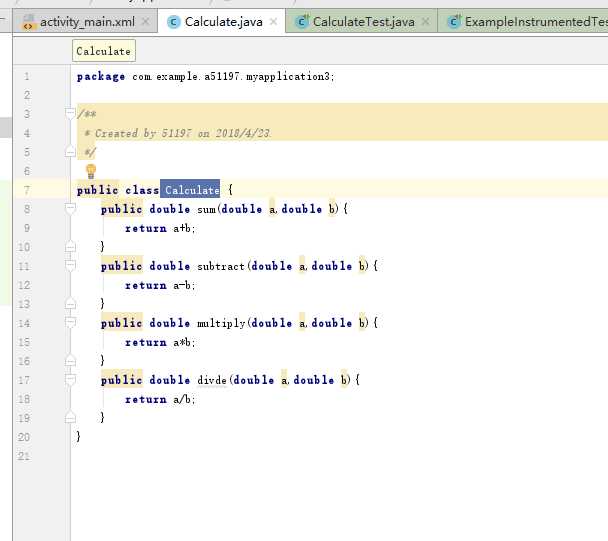Click line number 21 in the gutter
Screen dimensions: 608x541
click(24, 456)
